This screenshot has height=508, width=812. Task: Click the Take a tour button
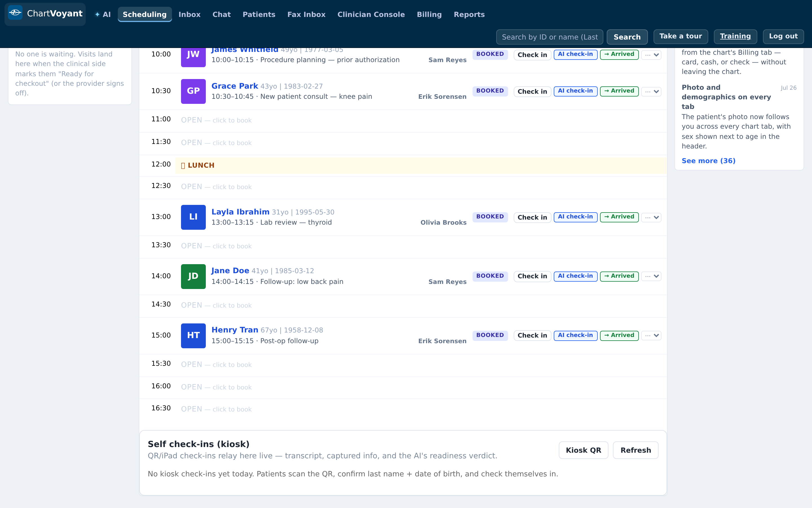(680, 36)
